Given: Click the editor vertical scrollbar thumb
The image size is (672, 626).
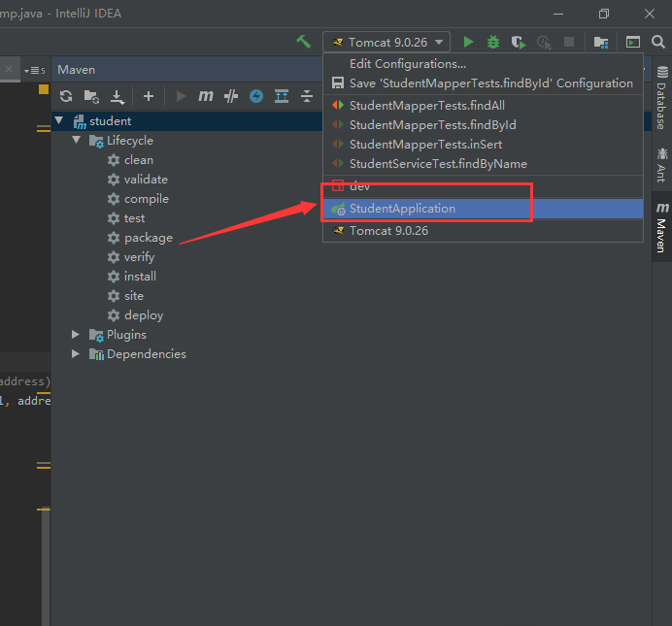Looking at the screenshot, I should pos(46,567).
